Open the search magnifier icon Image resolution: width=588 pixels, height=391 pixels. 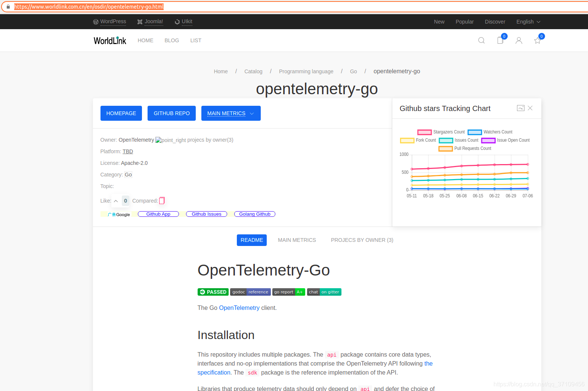tap(482, 40)
